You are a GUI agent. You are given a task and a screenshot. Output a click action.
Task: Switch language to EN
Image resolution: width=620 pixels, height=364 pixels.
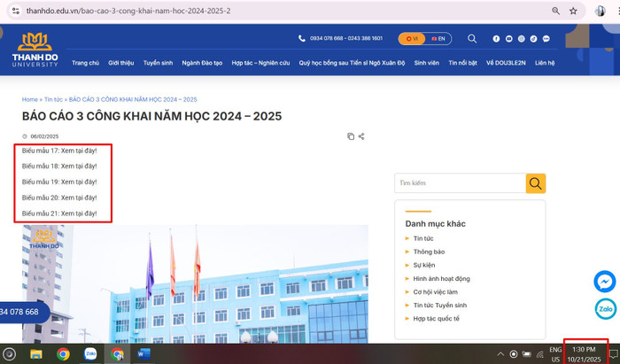point(438,39)
